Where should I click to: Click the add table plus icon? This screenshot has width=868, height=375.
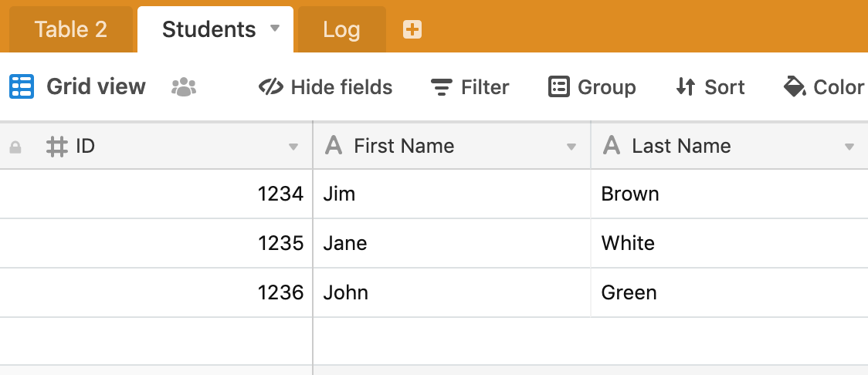412,29
